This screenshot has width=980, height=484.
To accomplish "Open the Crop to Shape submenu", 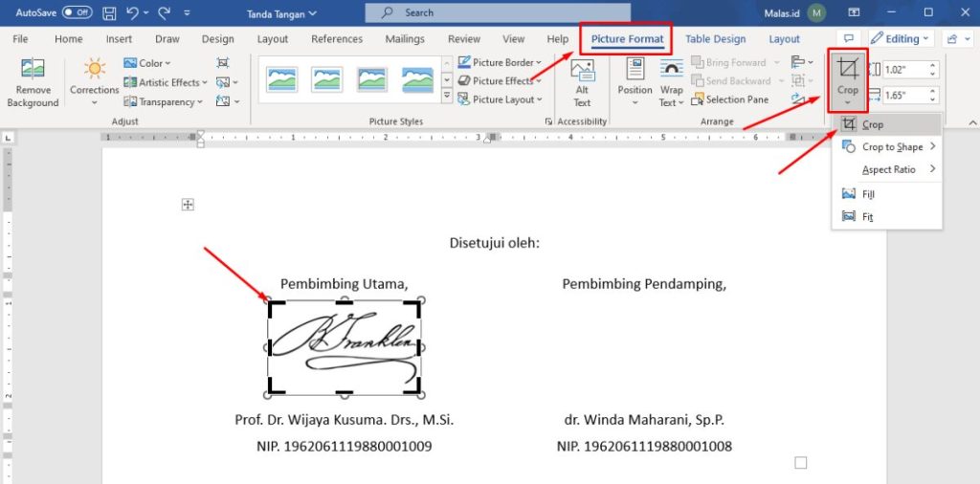I will tap(887, 146).
